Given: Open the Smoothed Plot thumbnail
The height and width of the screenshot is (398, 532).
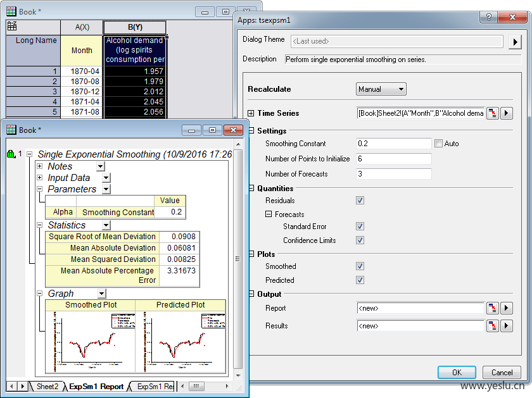Looking at the screenshot, I should tap(90, 342).
